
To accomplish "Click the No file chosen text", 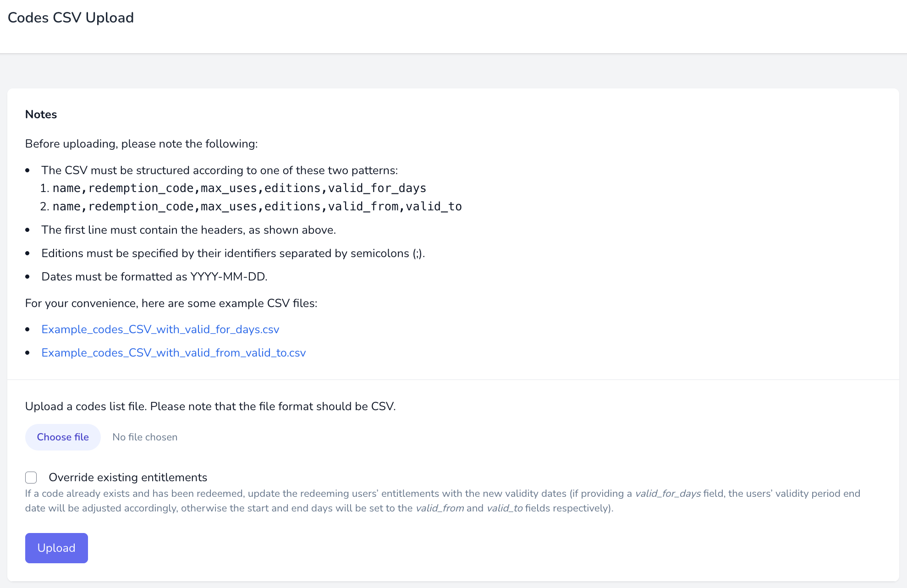I will (145, 437).
